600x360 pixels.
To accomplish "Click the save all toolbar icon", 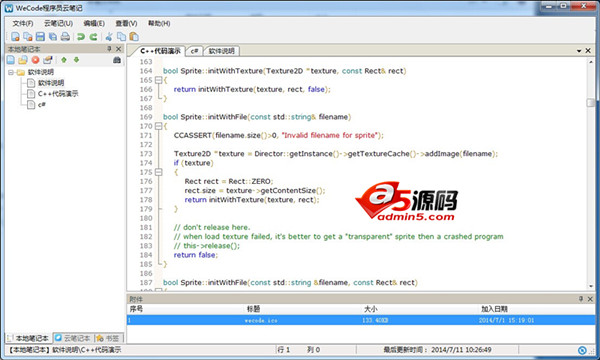I will coord(53,37).
